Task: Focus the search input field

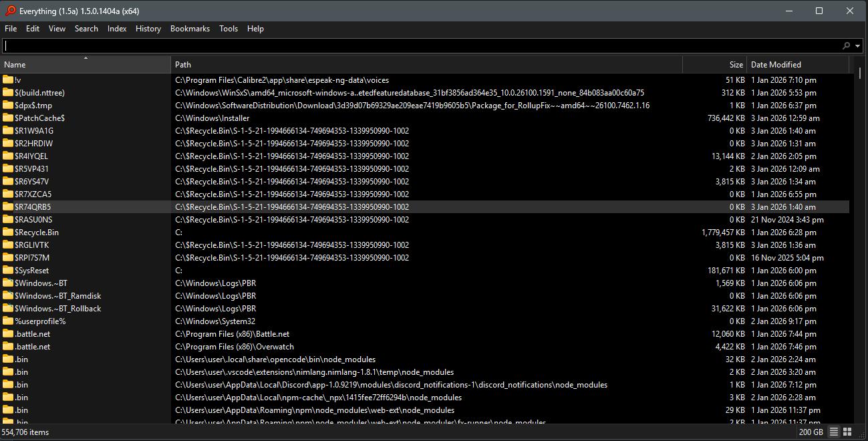Action: click(x=421, y=45)
